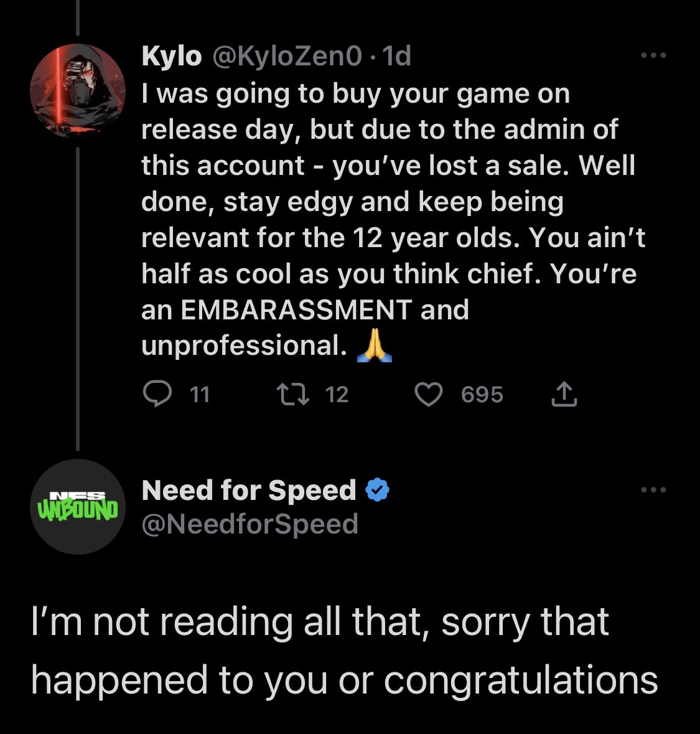Tap the share icon on Kylo's tweet
The image size is (700, 734).
pyautogui.click(x=564, y=395)
